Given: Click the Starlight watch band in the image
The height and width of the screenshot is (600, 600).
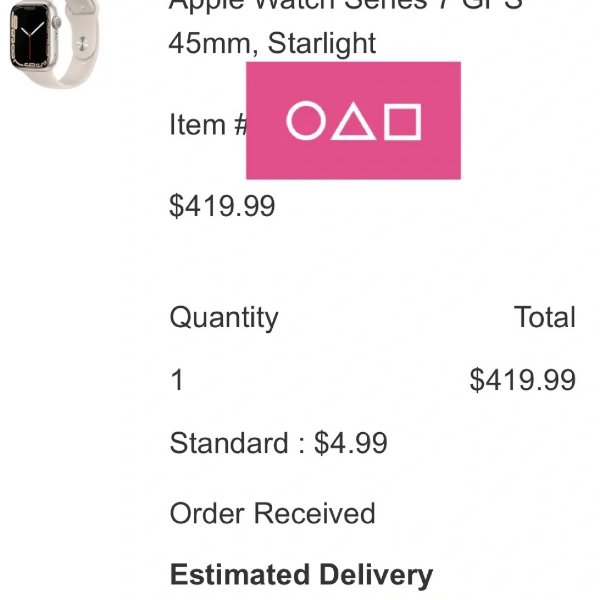Looking at the screenshot, I should click(78, 44).
